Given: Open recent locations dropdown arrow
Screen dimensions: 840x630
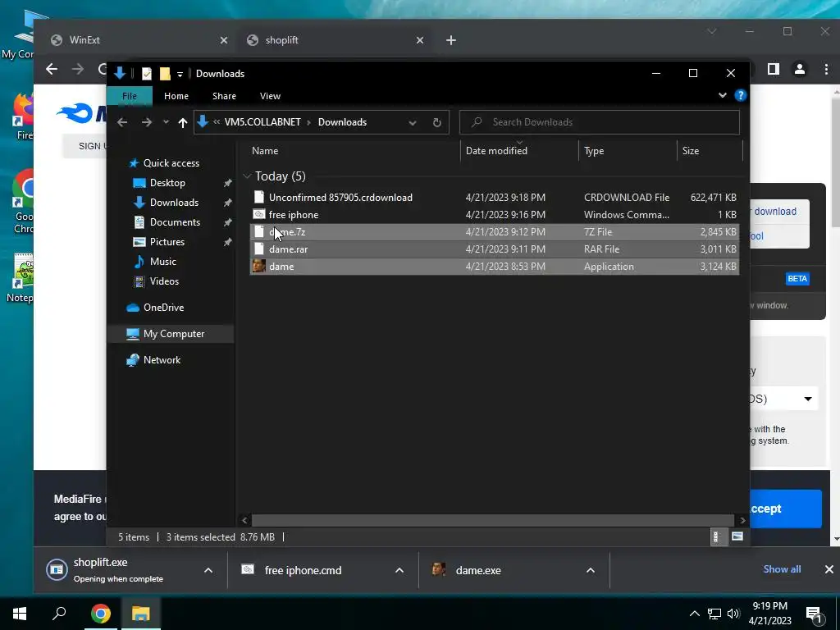Looking at the screenshot, I should click(x=166, y=122).
